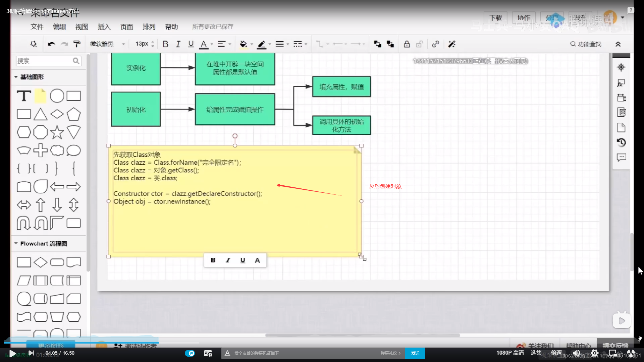
Task: Open the font family dropdown 微软雅黑
Action: (x=107, y=44)
